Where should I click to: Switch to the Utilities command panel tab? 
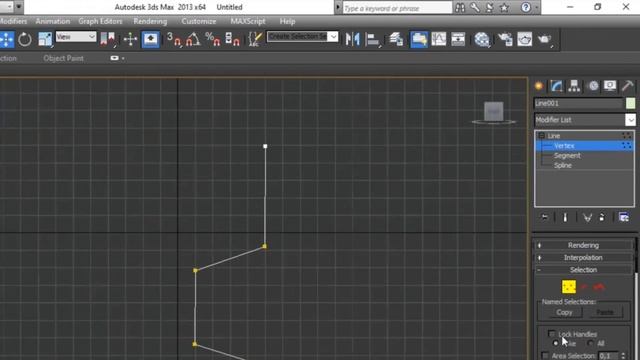coord(627,86)
